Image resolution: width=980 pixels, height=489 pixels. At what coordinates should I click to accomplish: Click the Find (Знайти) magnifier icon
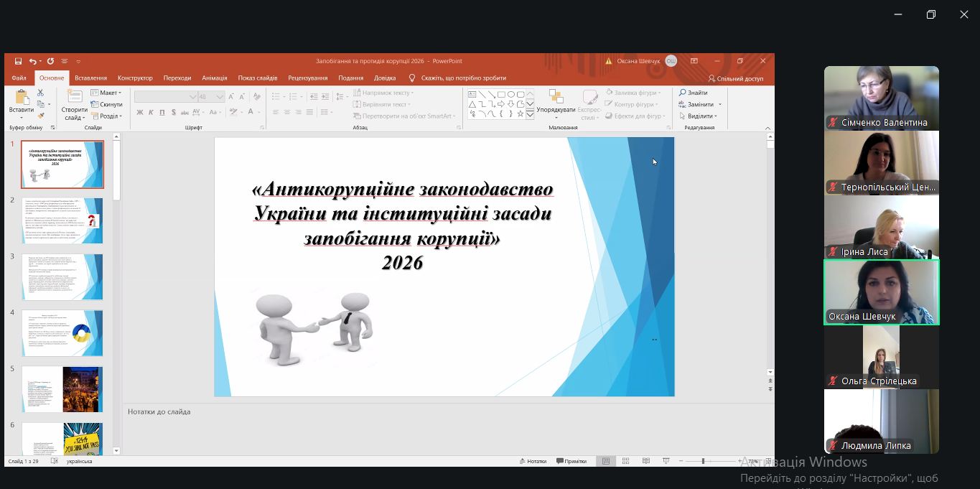[x=683, y=93]
